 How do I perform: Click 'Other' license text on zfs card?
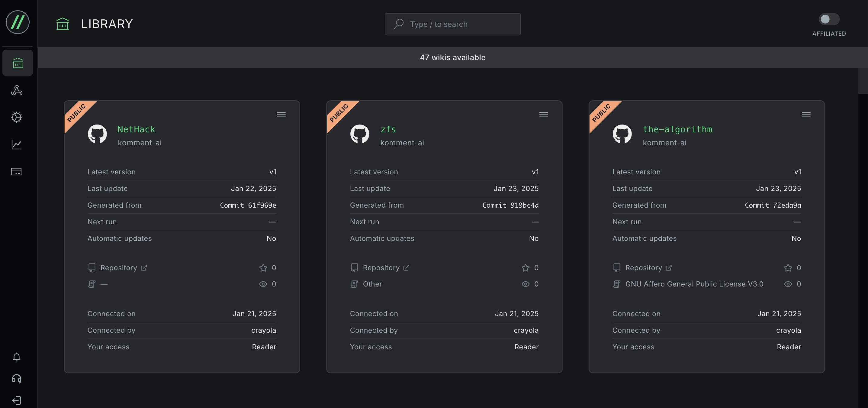[372, 284]
